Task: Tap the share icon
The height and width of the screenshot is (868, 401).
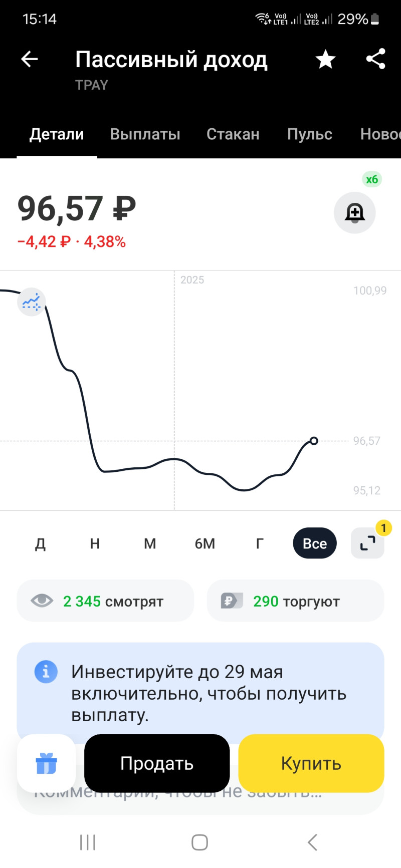Action: pos(375,59)
